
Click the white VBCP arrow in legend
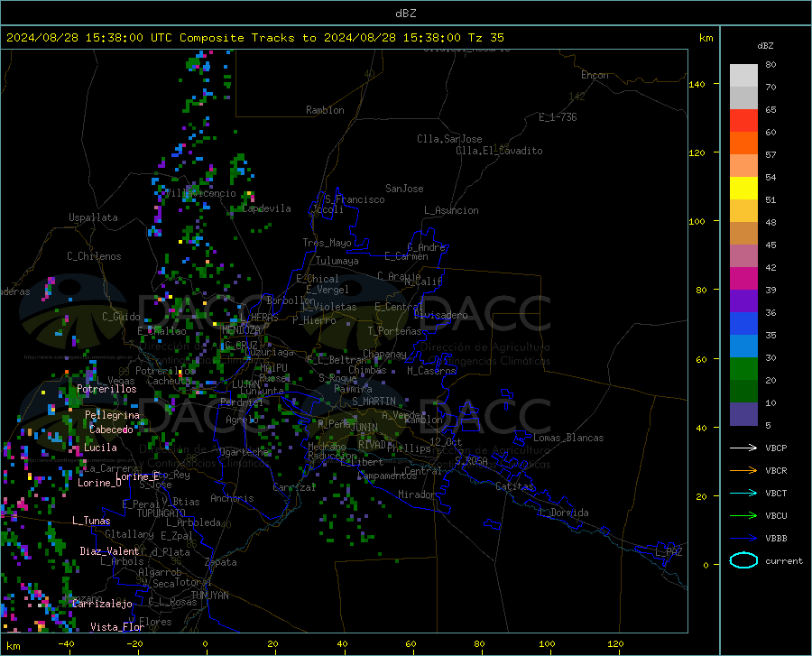pos(743,448)
